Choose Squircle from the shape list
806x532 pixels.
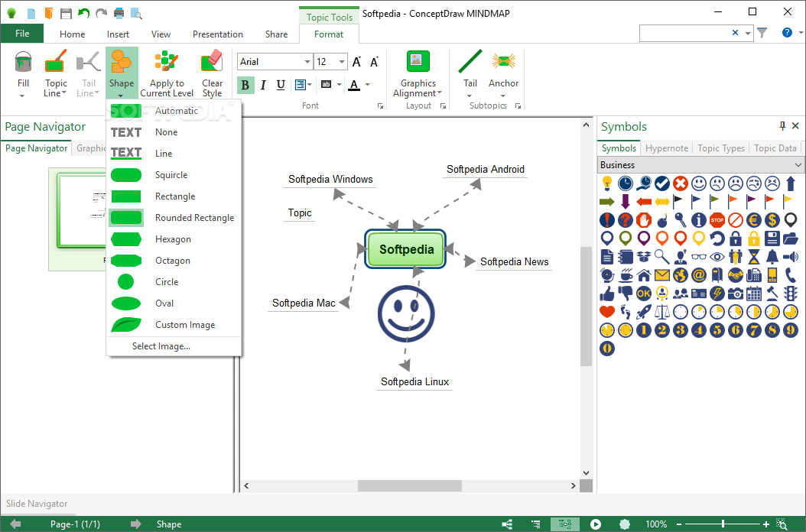point(174,175)
